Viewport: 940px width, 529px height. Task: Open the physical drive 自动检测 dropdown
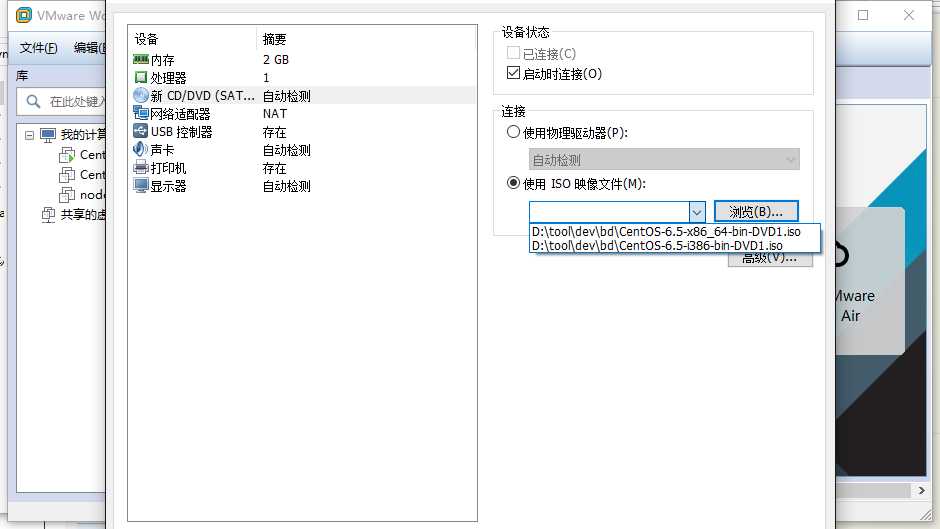click(664, 160)
